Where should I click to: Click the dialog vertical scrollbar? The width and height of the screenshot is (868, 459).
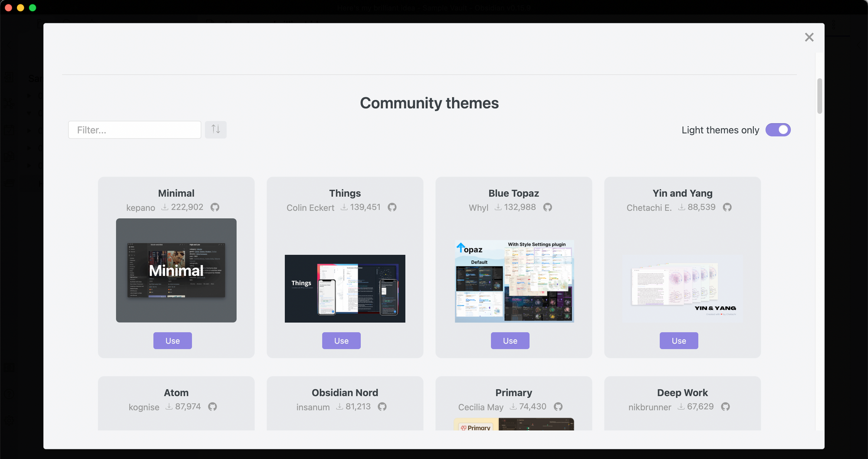(819, 96)
